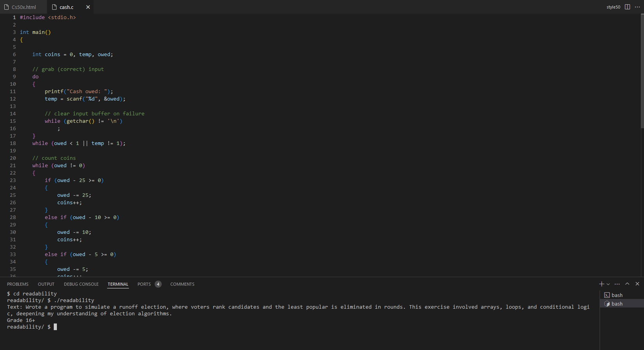
Task: Click 'else if (owed - 10 >= 0)' line
Action: point(82,217)
